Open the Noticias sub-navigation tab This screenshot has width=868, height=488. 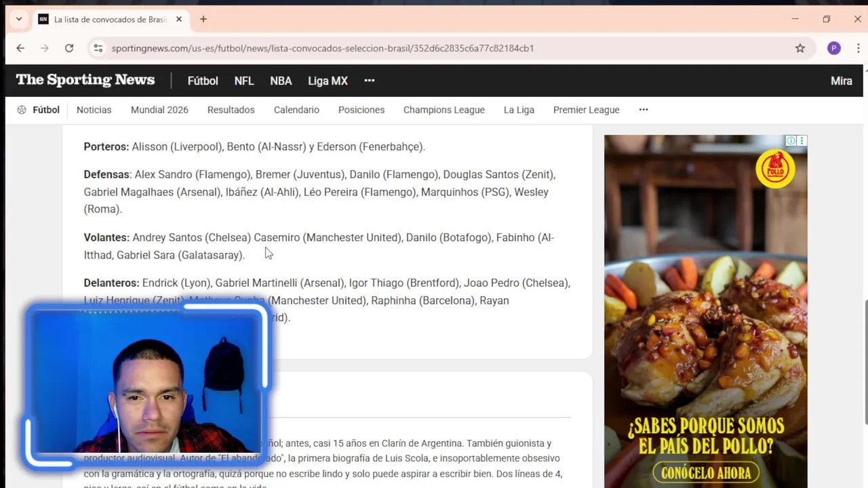tap(94, 110)
